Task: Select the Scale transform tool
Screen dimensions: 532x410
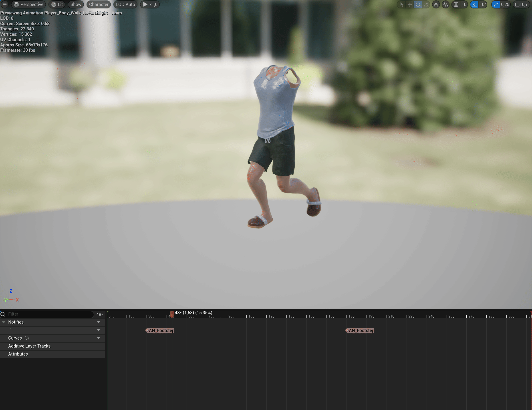Action: pyautogui.click(x=426, y=4)
